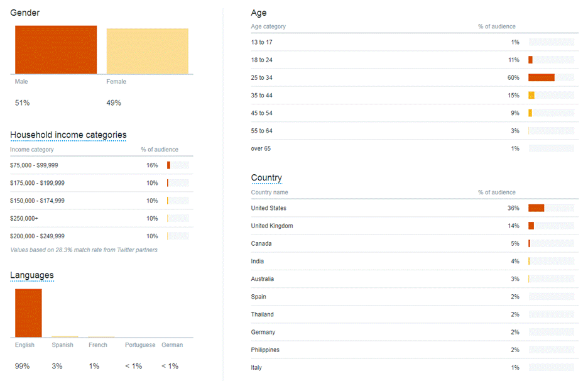This screenshot has height=381, width=588.
Task: Click the Income category column header
Action: tap(32, 150)
